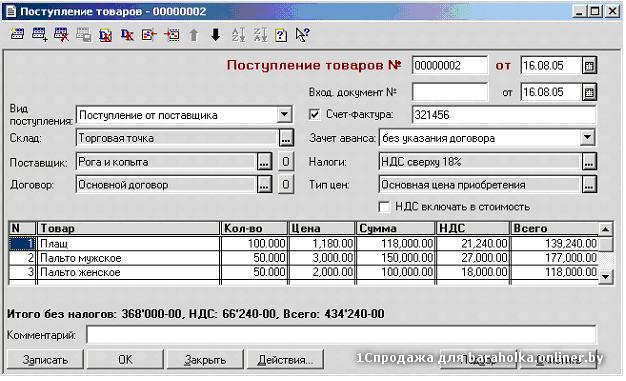This screenshot has height=381, width=626.
Task: Click the Комментарий input field
Action: [341, 335]
